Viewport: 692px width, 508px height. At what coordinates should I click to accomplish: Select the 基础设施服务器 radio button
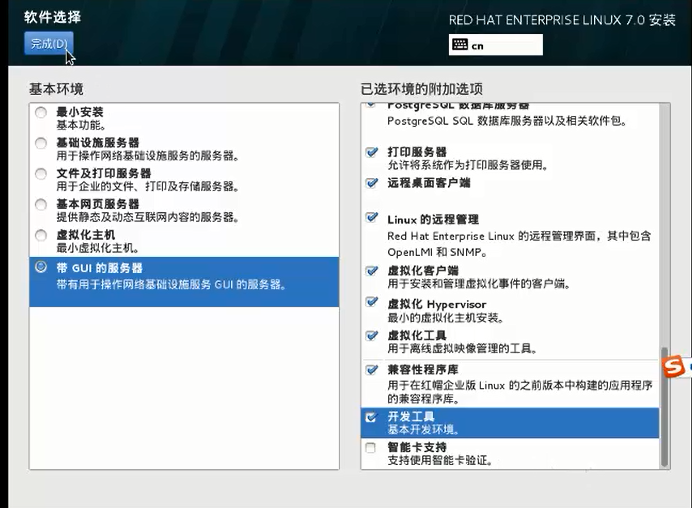tap(41, 143)
